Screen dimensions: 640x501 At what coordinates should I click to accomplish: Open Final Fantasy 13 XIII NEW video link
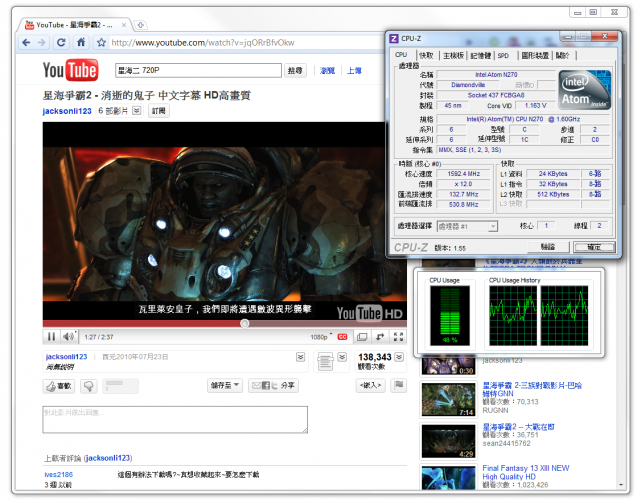[526, 472]
